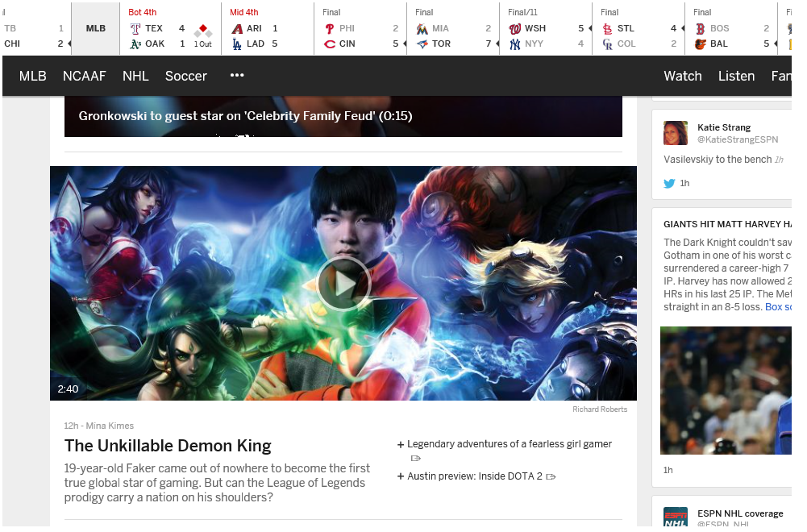Open Austin preview: Inside DOTA 2 link

tap(475, 476)
